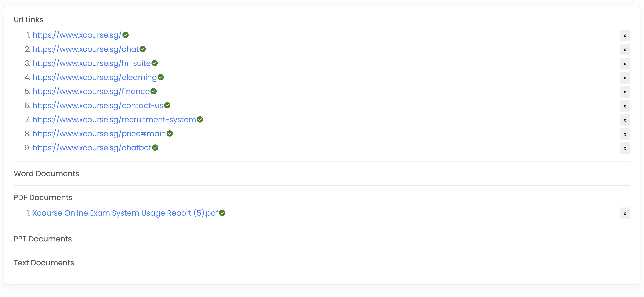Remove the /recruitment-system URL entry
This screenshot has width=644, height=297.
click(x=624, y=120)
